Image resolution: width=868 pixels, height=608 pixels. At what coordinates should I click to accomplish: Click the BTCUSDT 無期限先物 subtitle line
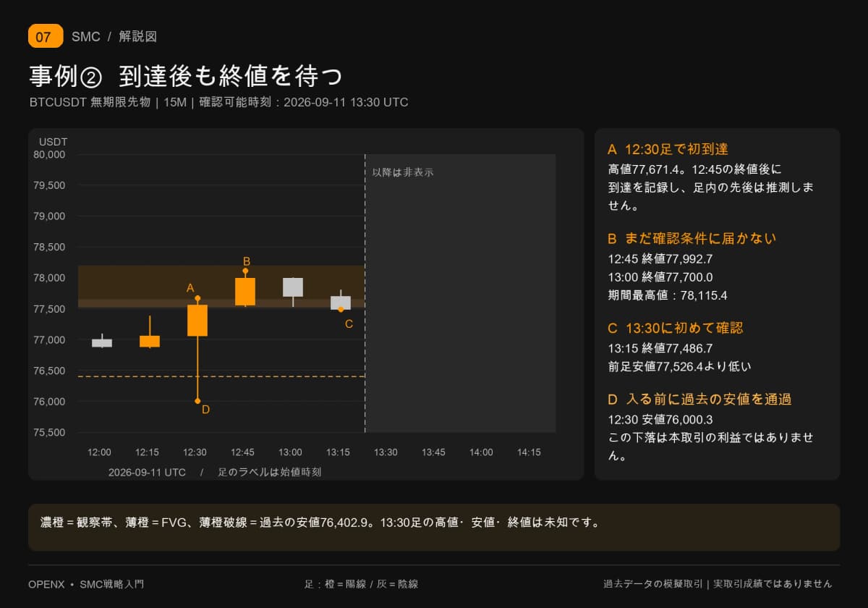click(x=219, y=102)
